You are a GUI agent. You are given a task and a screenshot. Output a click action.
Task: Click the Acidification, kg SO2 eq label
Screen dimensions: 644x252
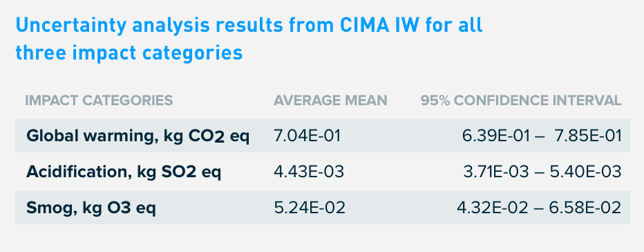(x=124, y=172)
